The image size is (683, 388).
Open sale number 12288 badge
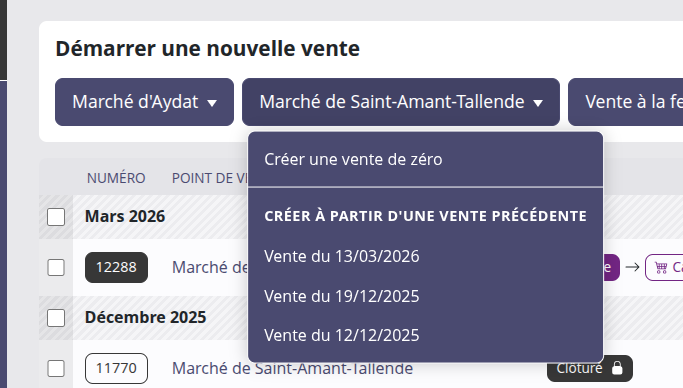tap(116, 267)
